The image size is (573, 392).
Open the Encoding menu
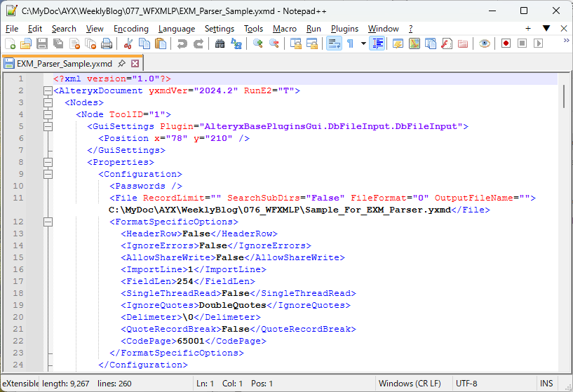[131, 29]
